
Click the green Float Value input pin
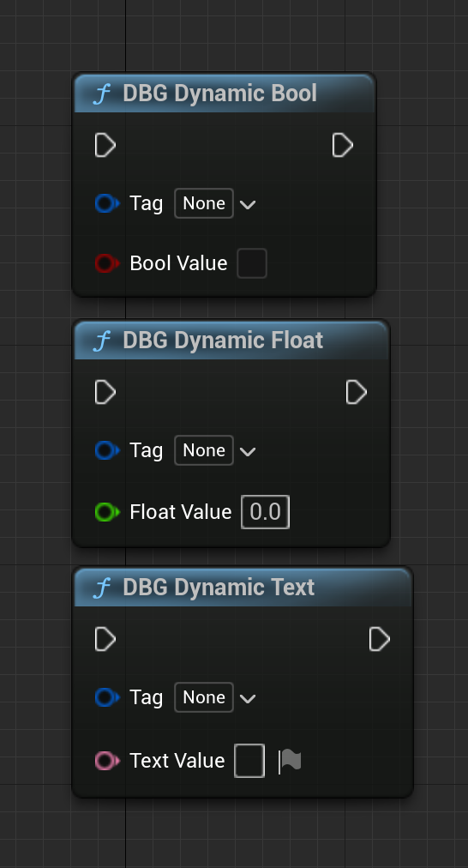point(107,512)
